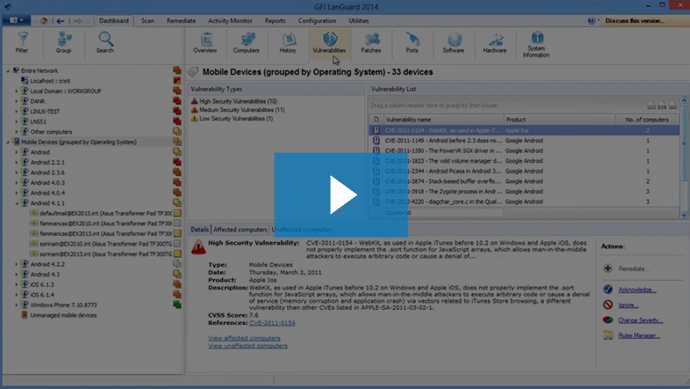
Task: Click the application menu button
Action: [16, 20]
